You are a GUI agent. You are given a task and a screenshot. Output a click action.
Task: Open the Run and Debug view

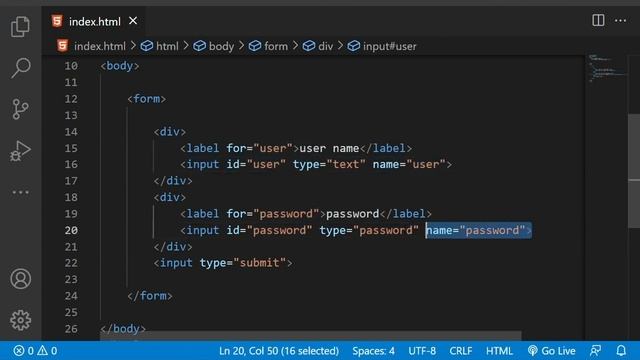(x=20, y=151)
